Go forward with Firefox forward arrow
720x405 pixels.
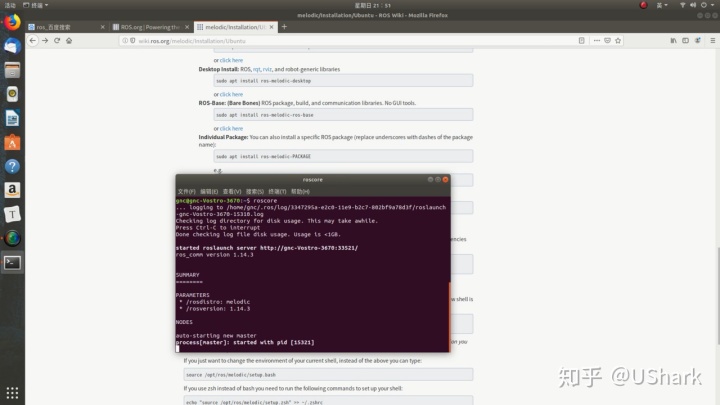[45, 40]
